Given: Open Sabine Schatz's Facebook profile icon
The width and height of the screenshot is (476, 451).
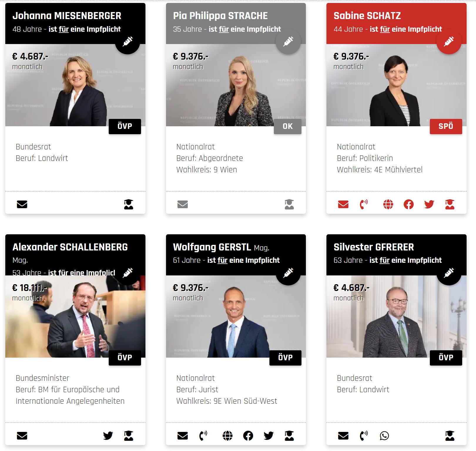Looking at the screenshot, I should 409,204.
